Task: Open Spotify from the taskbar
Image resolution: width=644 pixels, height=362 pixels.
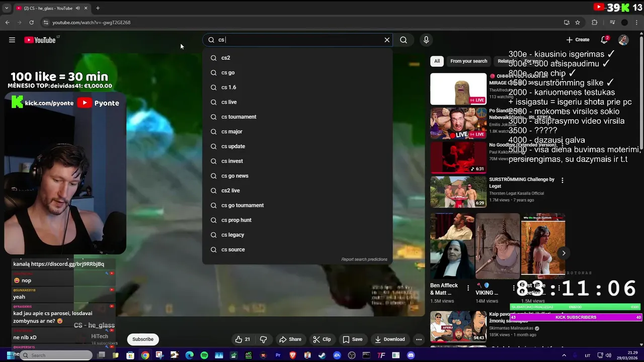Action: click(x=204, y=355)
